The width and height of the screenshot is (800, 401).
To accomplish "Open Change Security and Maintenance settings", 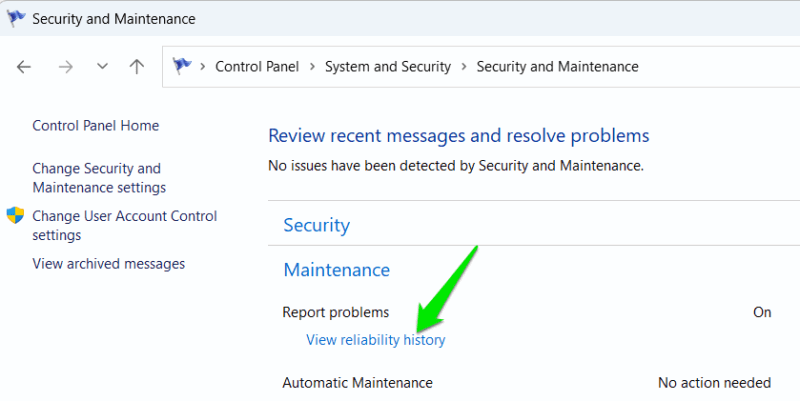I will tap(98, 178).
